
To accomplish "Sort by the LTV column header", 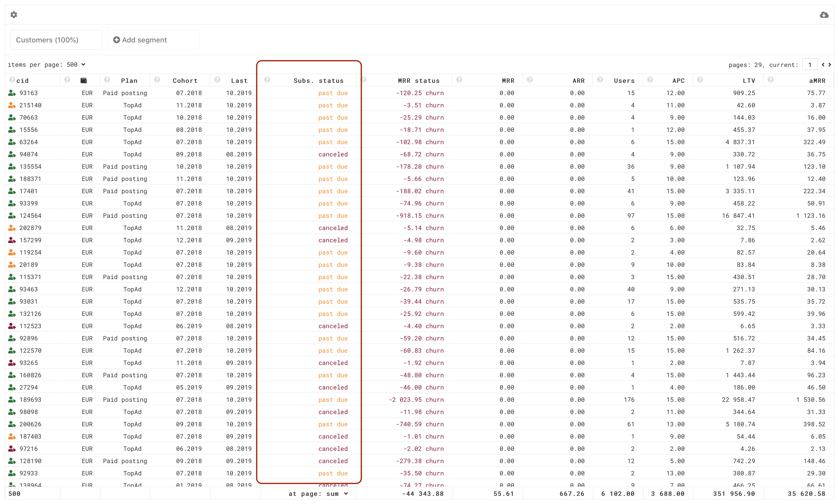I will tap(749, 81).
